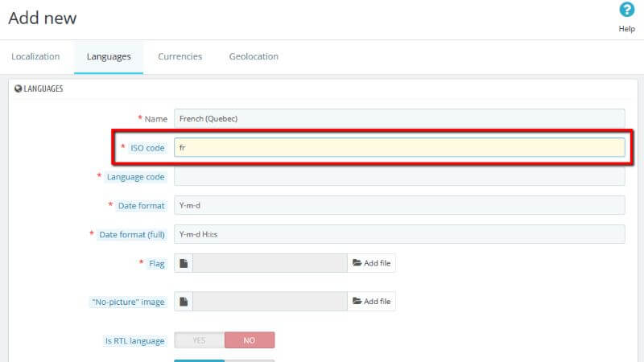Click the Flag file path field

[x=270, y=263]
